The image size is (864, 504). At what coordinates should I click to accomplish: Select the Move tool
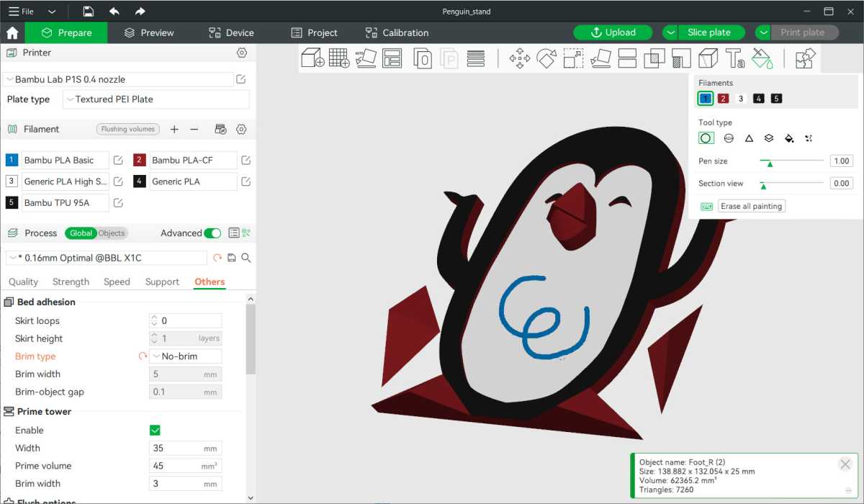click(520, 58)
